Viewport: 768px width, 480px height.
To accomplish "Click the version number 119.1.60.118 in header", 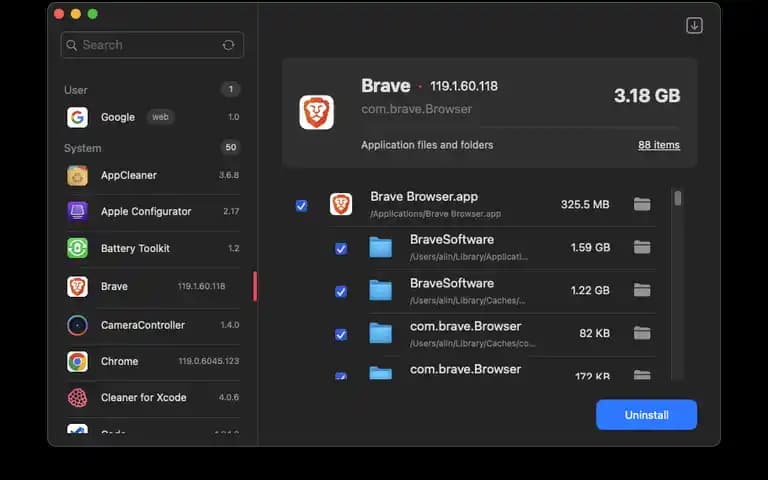I will pyautogui.click(x=464, y=86).
